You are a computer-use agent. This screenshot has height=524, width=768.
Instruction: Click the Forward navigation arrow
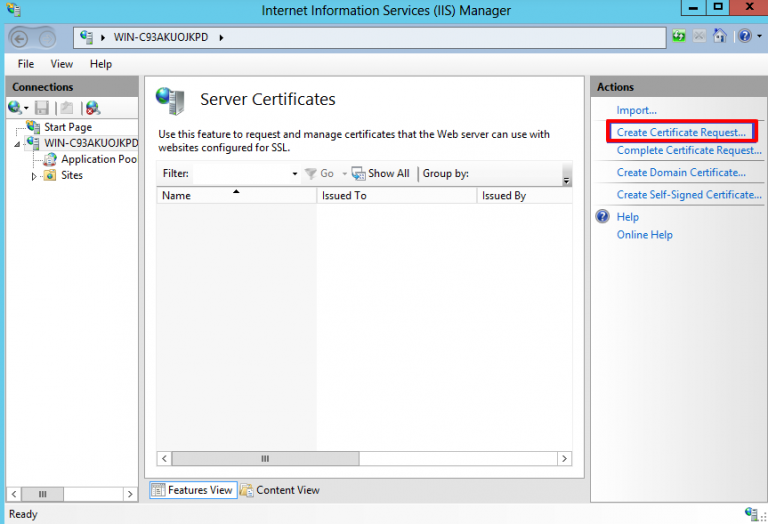pyautogui.click(x=47, y=38)
